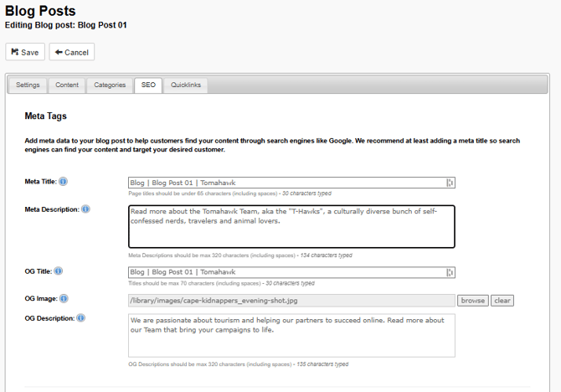Click into the OG Description text area

(x=291, y=335)
